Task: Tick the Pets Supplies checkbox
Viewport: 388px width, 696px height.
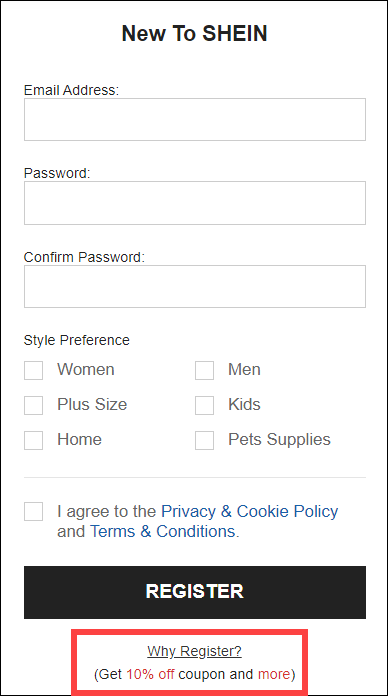Action: 204,440
